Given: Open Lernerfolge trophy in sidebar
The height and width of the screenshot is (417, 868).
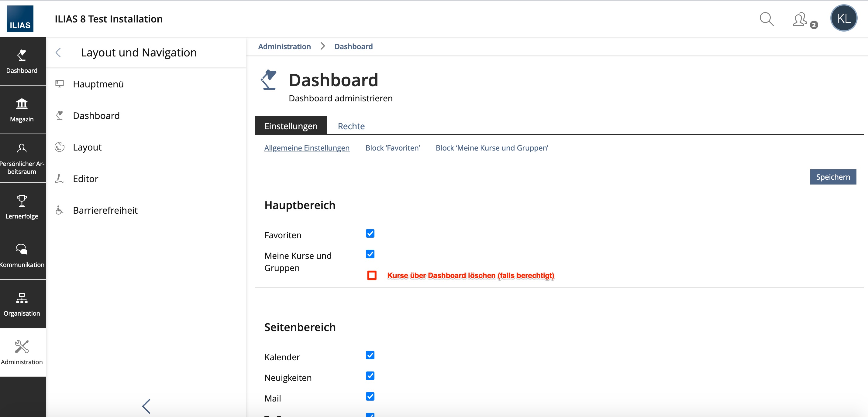Looking at the screenshot, I should tap(22, 207).
